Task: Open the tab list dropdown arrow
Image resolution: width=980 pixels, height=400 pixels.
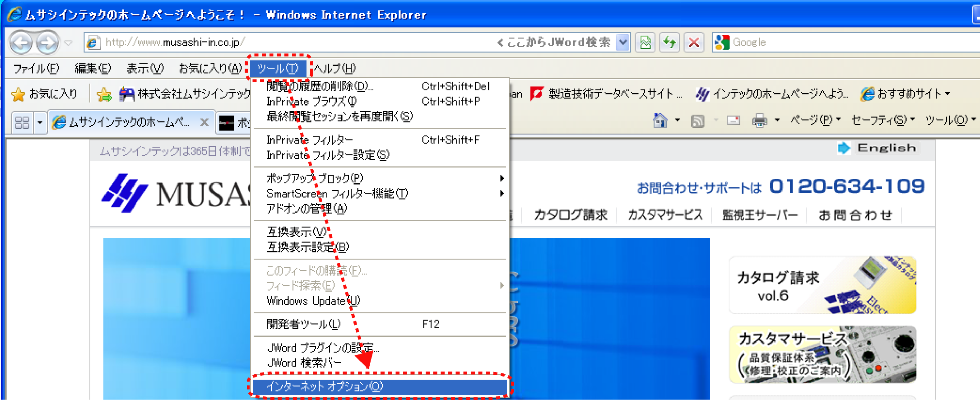Action: tap(40, 122)
